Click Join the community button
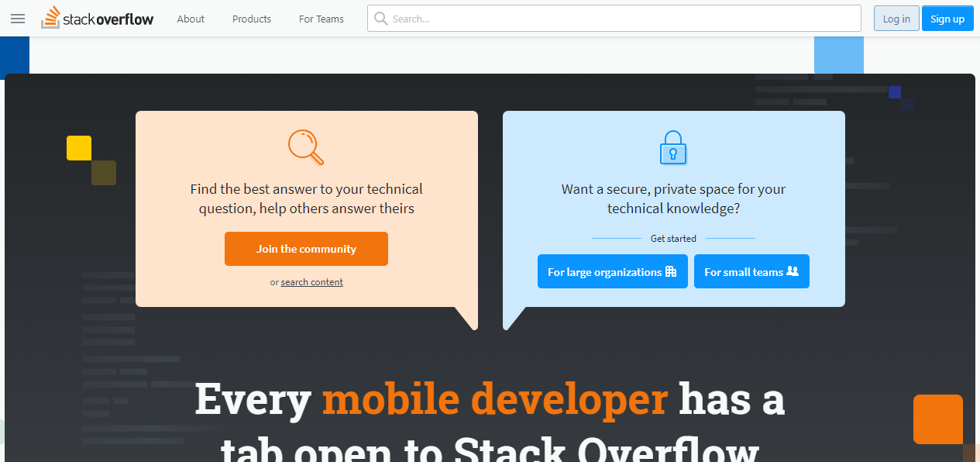Viewport: 980px width, 462px height. pos(306,249)
